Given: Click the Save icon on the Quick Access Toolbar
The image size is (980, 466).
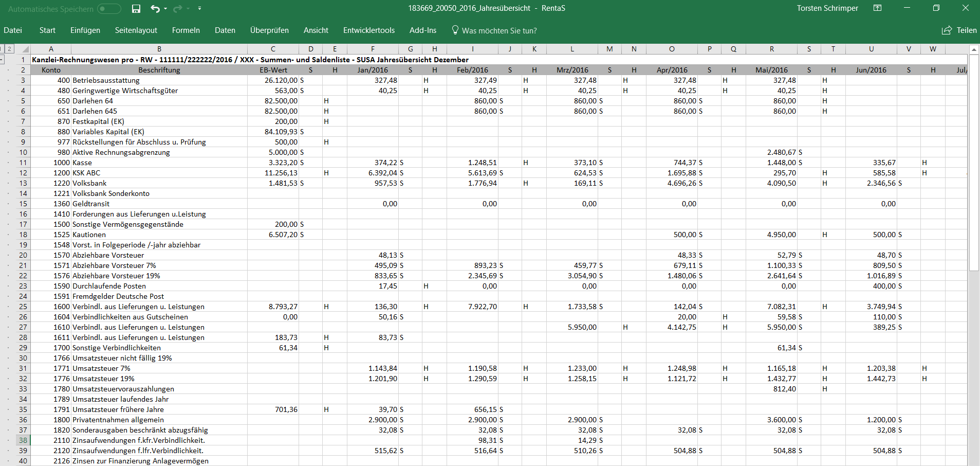Looking at the screenshot, I should pos(136,8).
